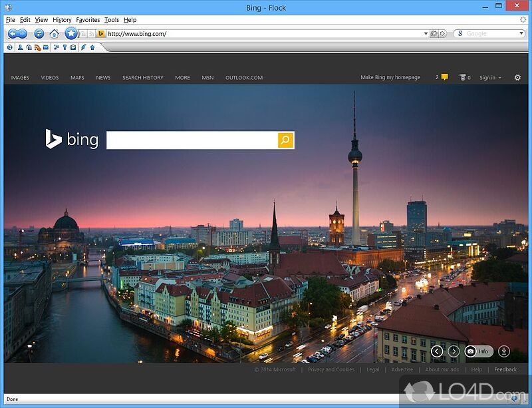Open the View menu
Image resolution: width=532 pixels, height=408 pixels.
click(41, 20)
